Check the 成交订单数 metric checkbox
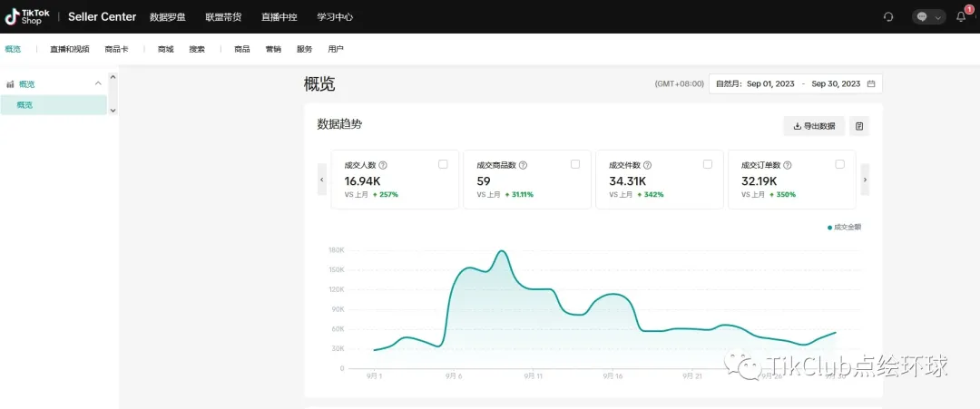 click(840, 164)
